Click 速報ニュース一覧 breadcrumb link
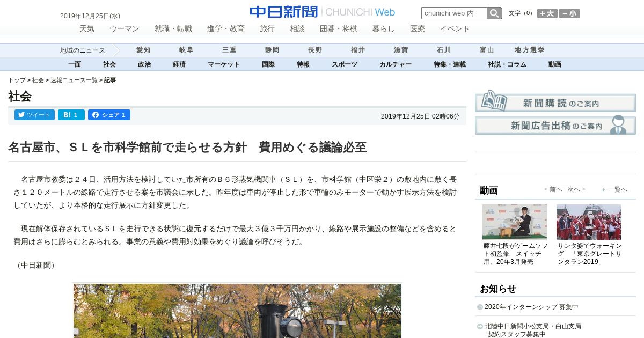The image size is (644, 338). point(74,80)
